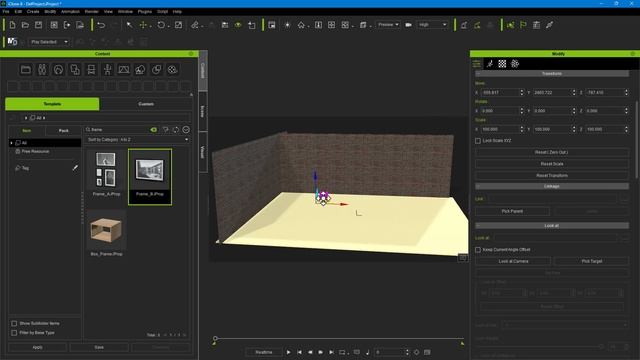Click the Reset (Zero Out) button
640x360 pixels.
coord(552,152)
